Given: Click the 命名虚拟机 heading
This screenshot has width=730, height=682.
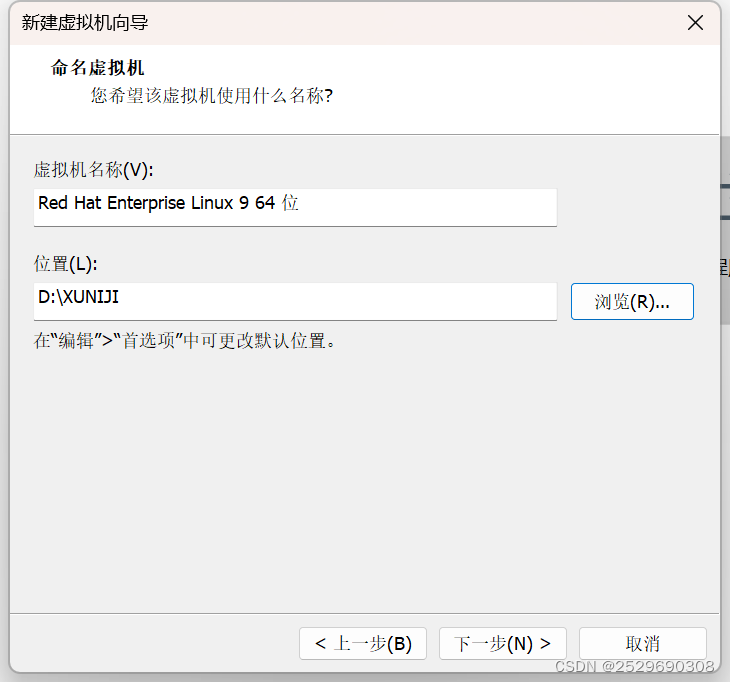Looking at the screenshot, I should (97, 68).
